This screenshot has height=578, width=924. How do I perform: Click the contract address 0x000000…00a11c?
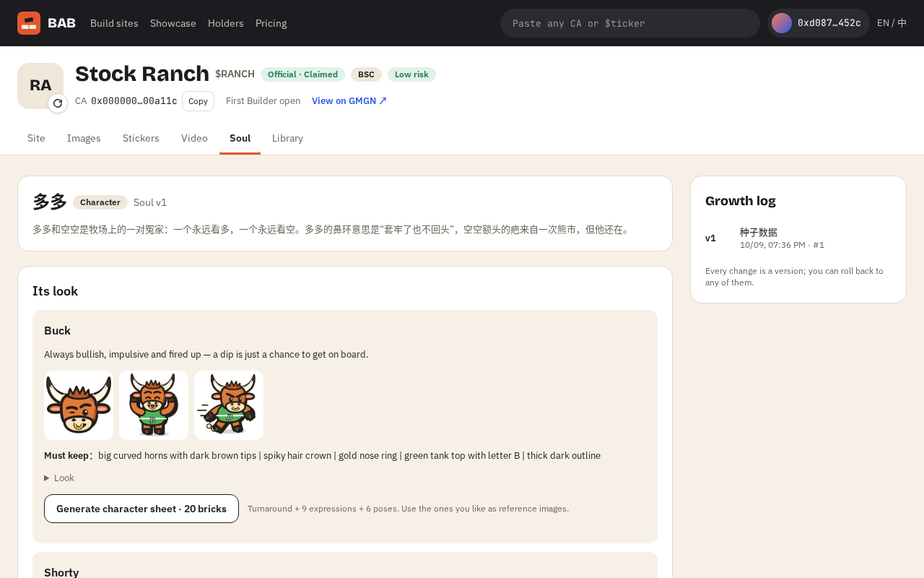point(134,101)
